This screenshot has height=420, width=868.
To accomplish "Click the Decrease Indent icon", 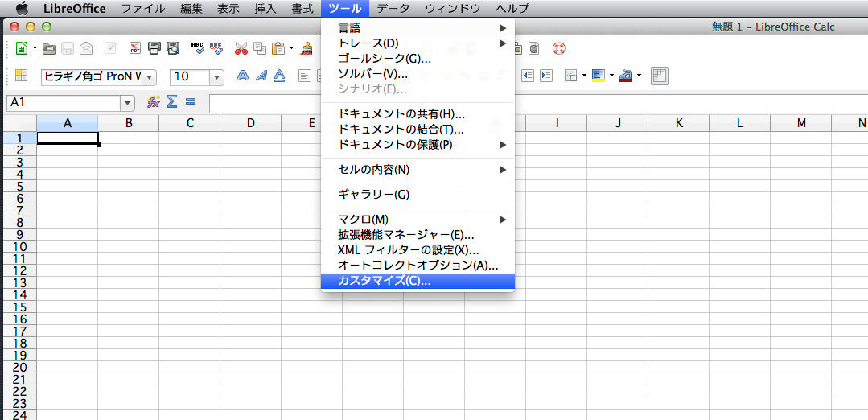I will click(529, 76).
